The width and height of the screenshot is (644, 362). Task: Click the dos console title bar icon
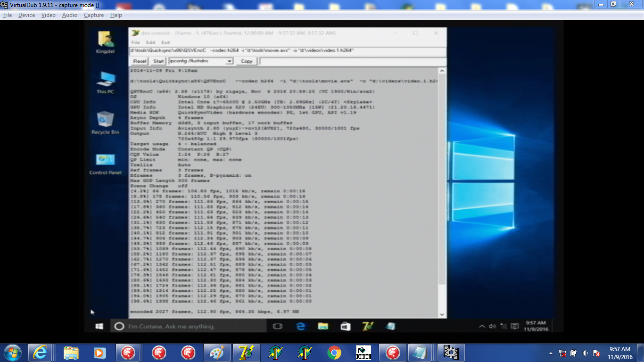point(136,33)
